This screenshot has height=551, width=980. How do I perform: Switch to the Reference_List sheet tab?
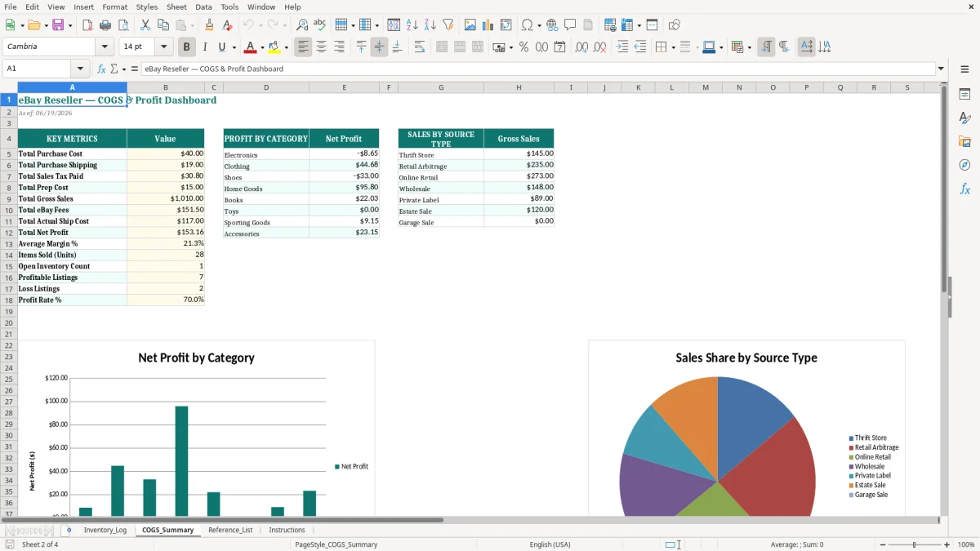pos(230,530)
